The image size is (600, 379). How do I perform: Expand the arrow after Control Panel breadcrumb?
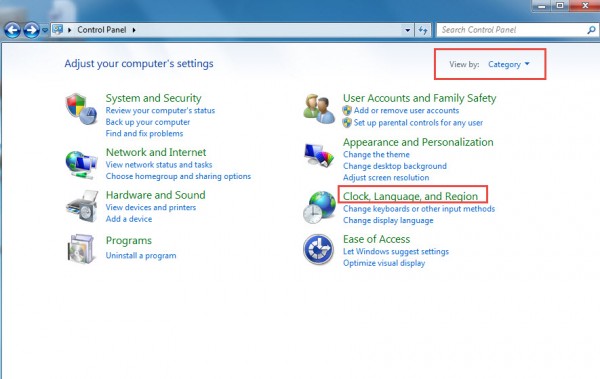[134, 30]
